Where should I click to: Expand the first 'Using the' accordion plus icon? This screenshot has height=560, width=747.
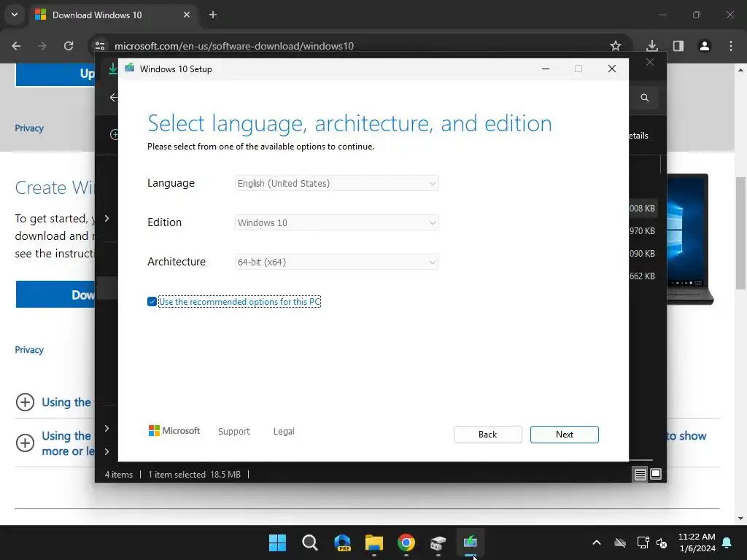coord(25,402)
